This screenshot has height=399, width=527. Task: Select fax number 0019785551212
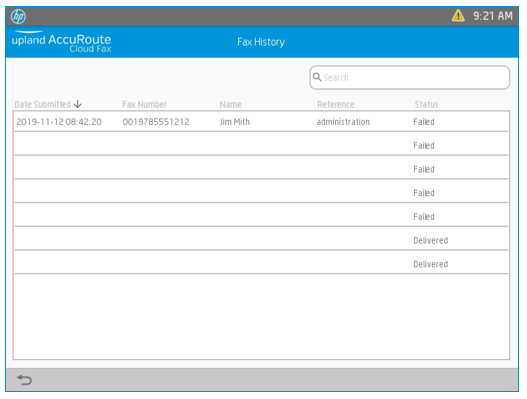[156, 122]
